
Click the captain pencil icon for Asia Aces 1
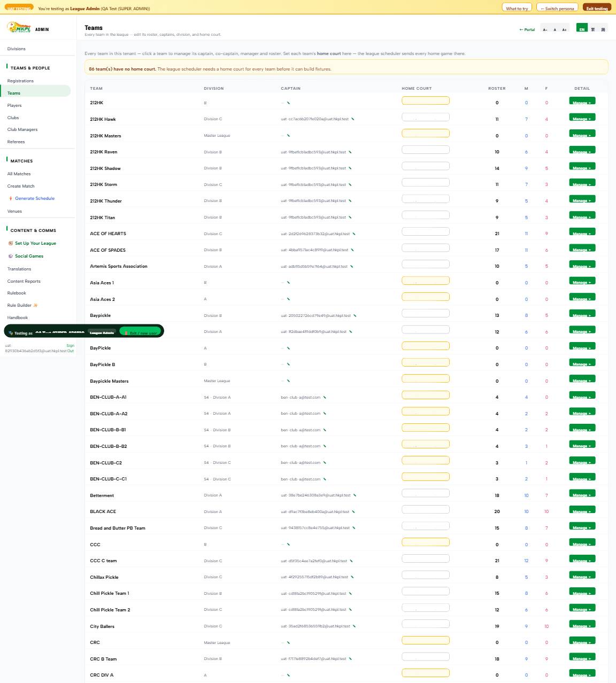(x=288, y=283)
